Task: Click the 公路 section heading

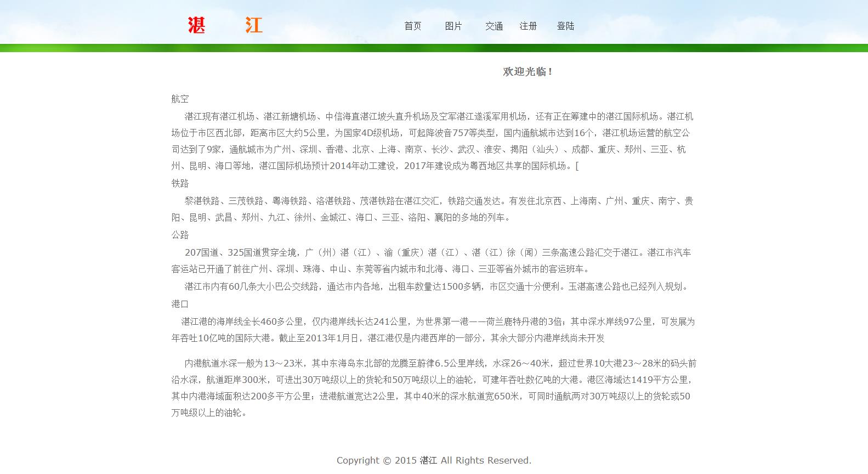Action: tap(180, 235)
